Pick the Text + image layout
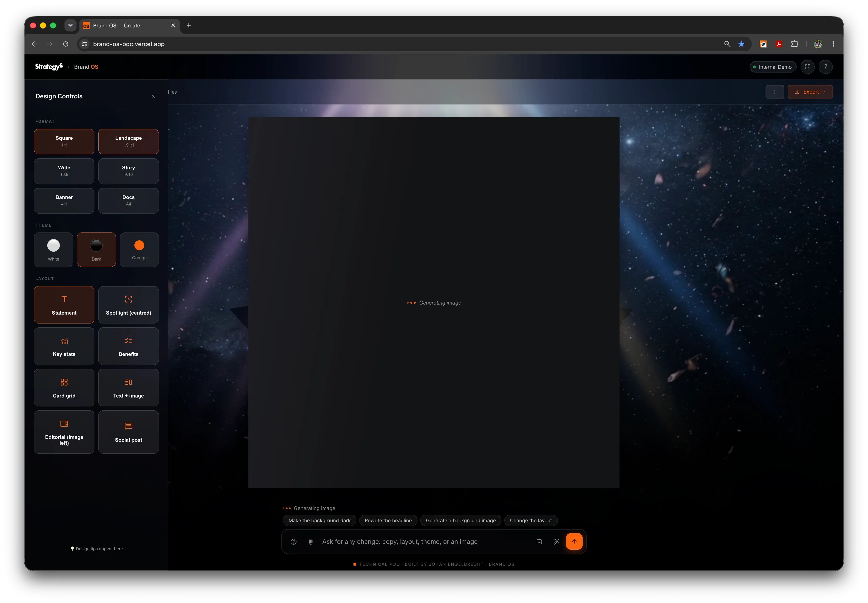Screen dimensions: 868x603 [128, 388]
